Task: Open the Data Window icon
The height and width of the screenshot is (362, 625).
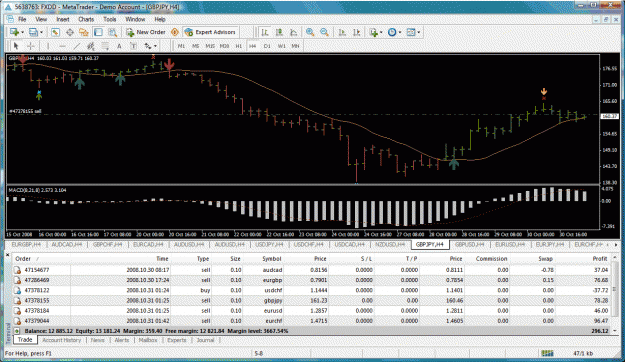Action: click(x=70, y=32)
